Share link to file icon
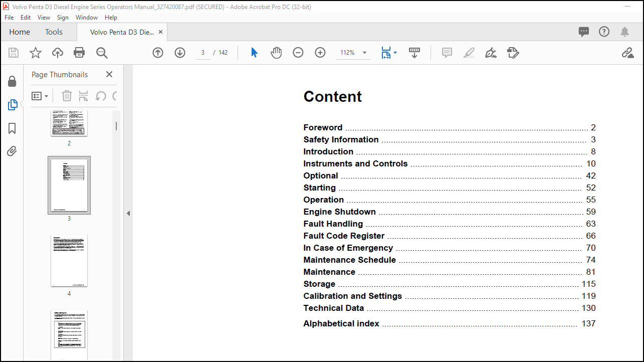The height and width of the screenshot is (362, 644). pos(627,53)
